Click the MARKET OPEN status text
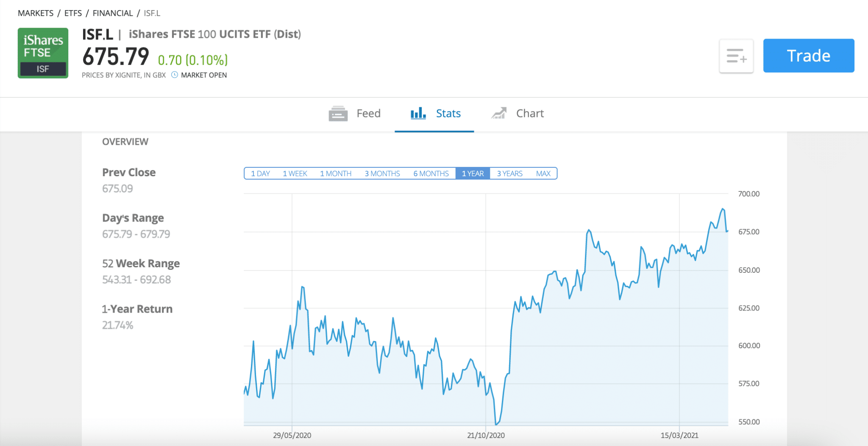The image size is (868, 446). tap(204, 75)
